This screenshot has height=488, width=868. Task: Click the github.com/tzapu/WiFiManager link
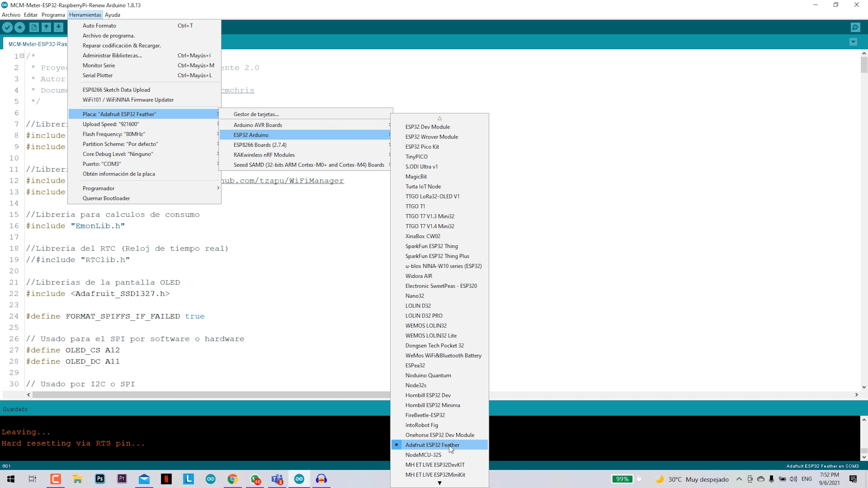pyautogui.click(x=283, y=181)
